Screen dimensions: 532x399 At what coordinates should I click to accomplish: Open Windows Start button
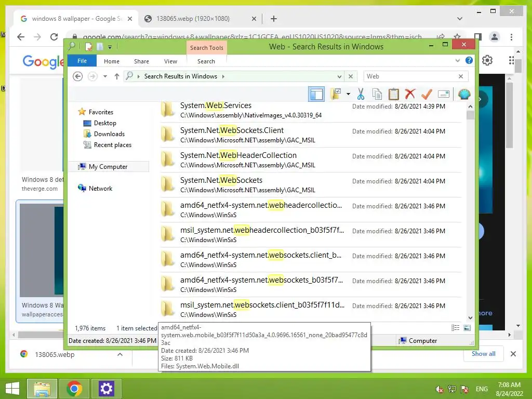(12, 389)
